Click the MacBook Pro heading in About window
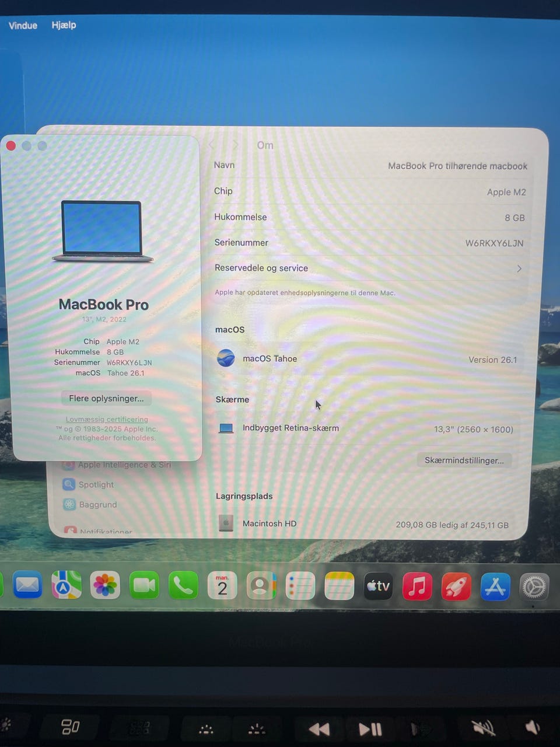The image size is (560, 747). (104, 304)
